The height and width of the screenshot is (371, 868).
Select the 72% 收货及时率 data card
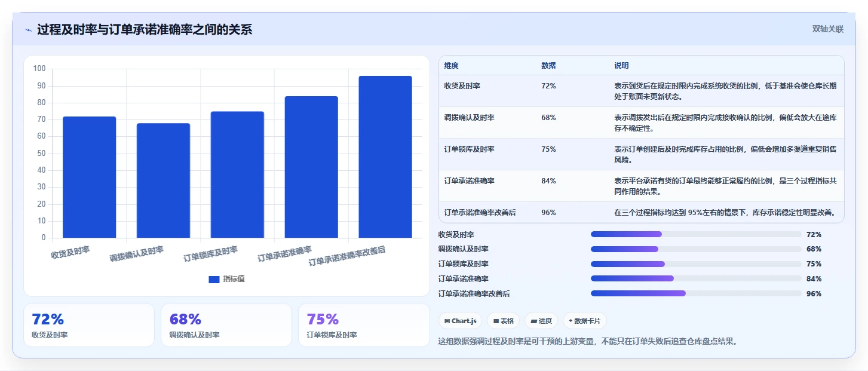point(89,325)
